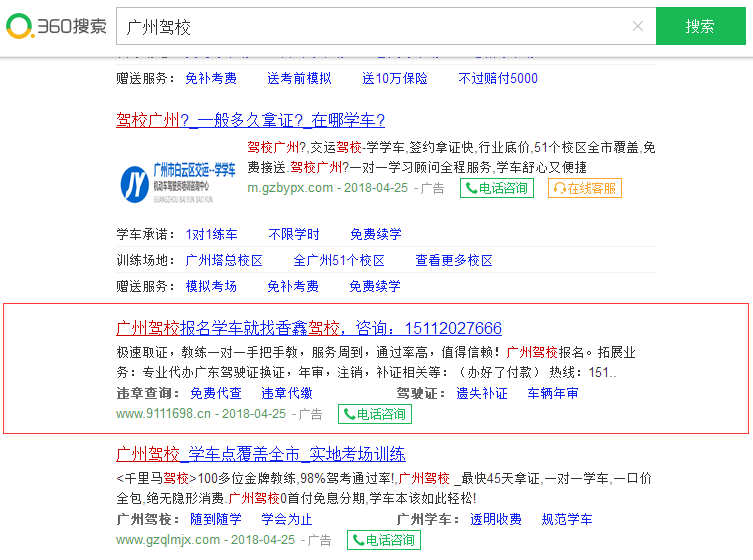Clear the search box with X icon

[x=638, y=27]
